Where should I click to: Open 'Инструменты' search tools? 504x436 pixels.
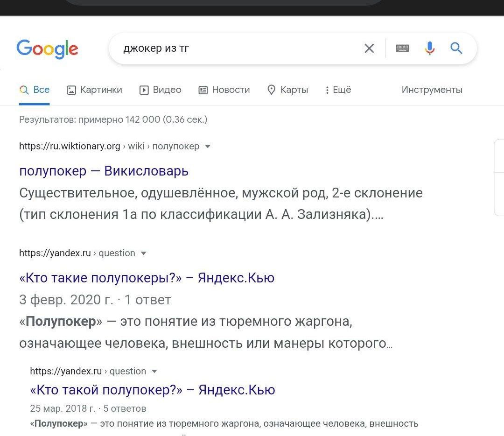click(x=432, y=90)
